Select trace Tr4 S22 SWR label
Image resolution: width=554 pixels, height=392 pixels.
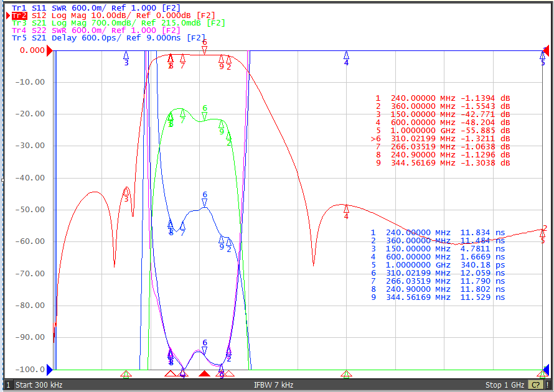click(96, 30)
